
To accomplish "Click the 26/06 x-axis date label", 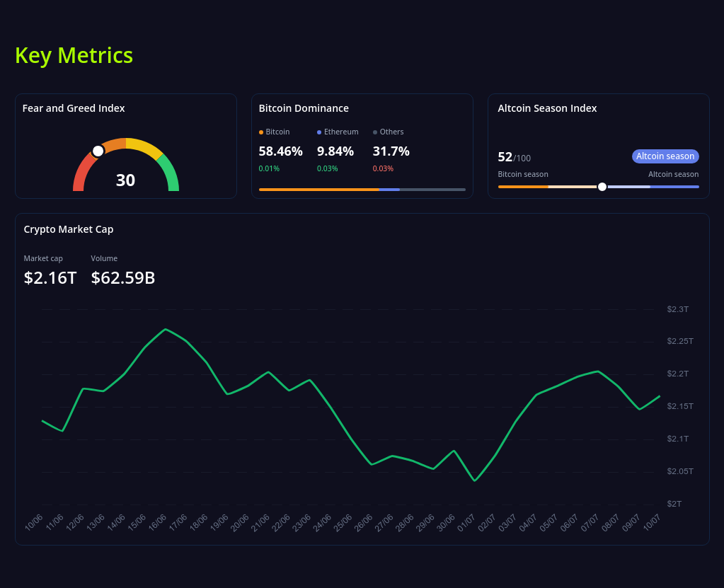I will [x=363, y=522].
